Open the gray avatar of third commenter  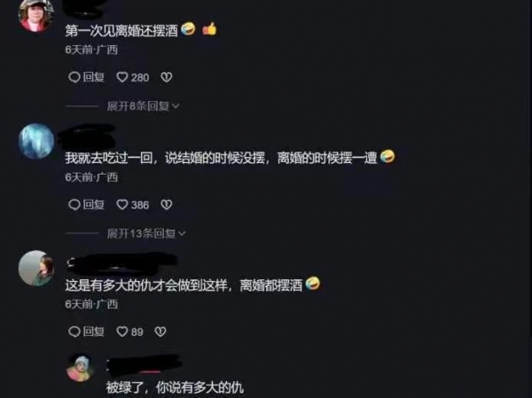coord(36,268)
